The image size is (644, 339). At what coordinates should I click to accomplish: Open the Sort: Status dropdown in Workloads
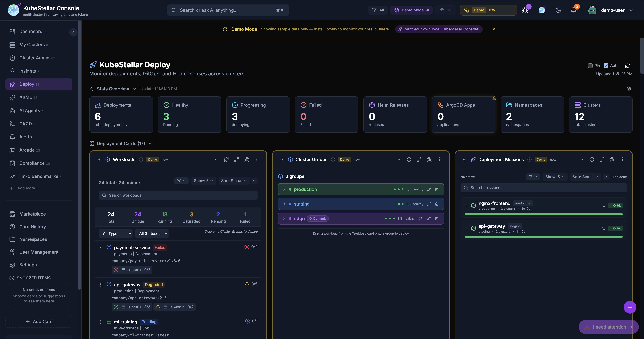point(234,181)
